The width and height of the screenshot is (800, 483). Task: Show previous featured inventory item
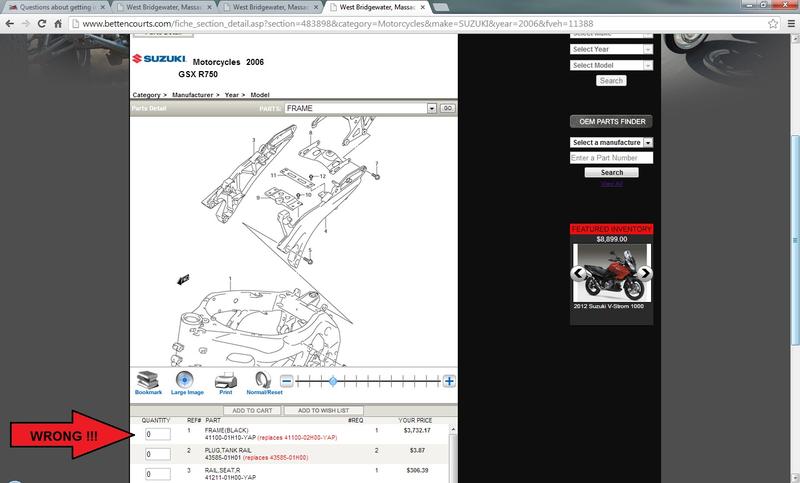click(x=578, y=273)
